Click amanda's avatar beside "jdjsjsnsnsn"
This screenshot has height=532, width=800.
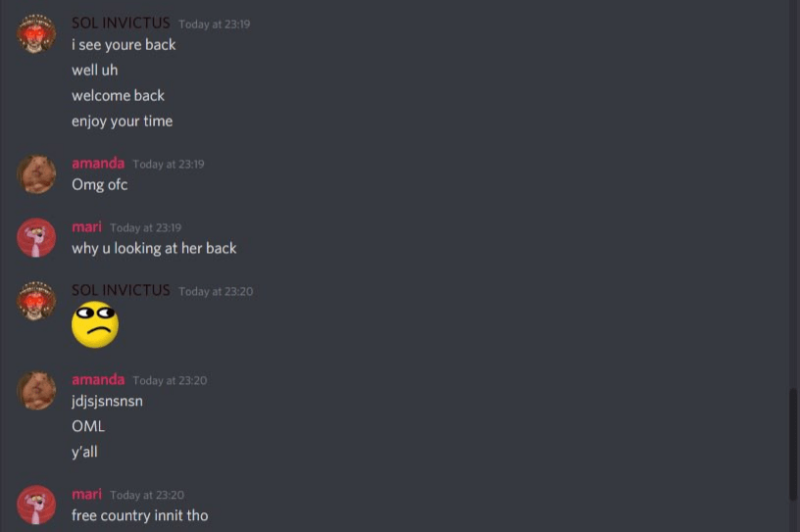click(36, 390)
